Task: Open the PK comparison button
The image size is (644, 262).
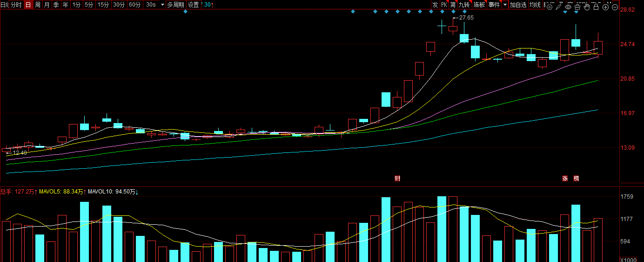Action: coord(444,5)
